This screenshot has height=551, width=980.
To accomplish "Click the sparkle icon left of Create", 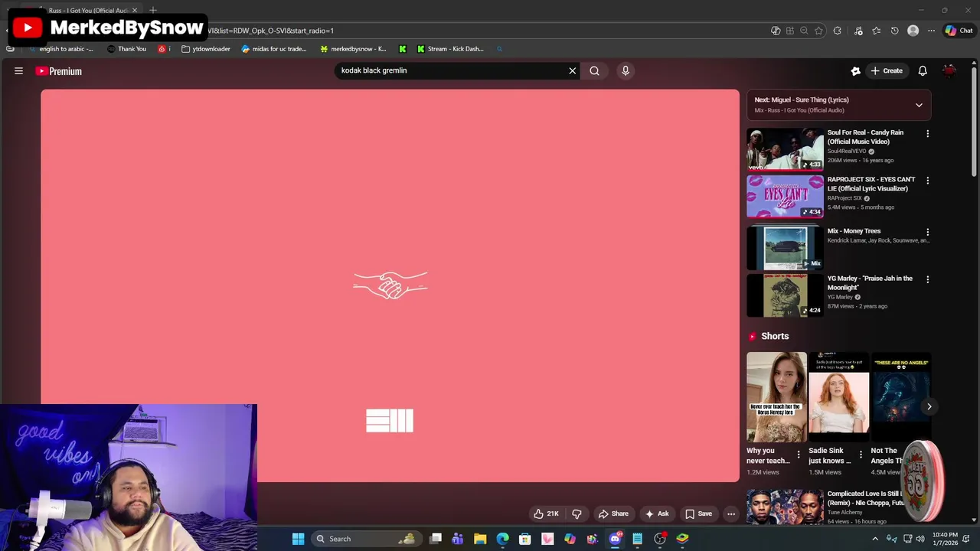I will point(855,70).
